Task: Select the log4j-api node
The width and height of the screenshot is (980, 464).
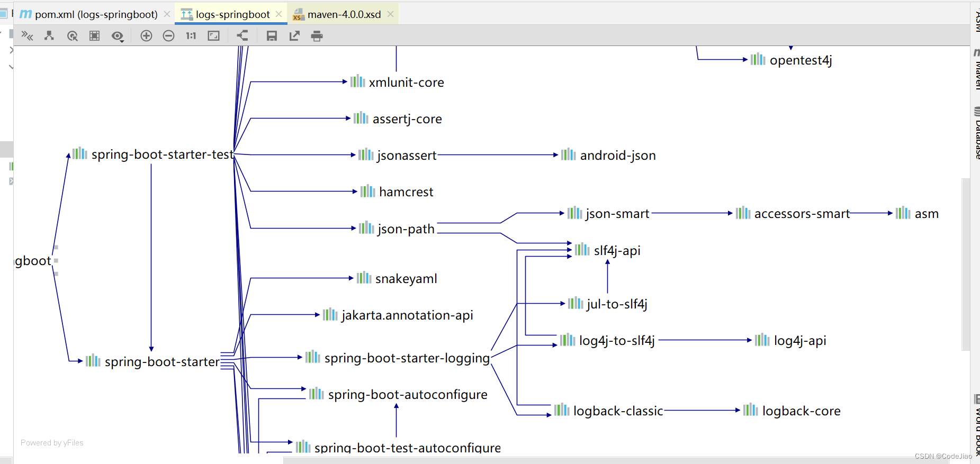Action: pyautogui.click(x=790, y=340)
